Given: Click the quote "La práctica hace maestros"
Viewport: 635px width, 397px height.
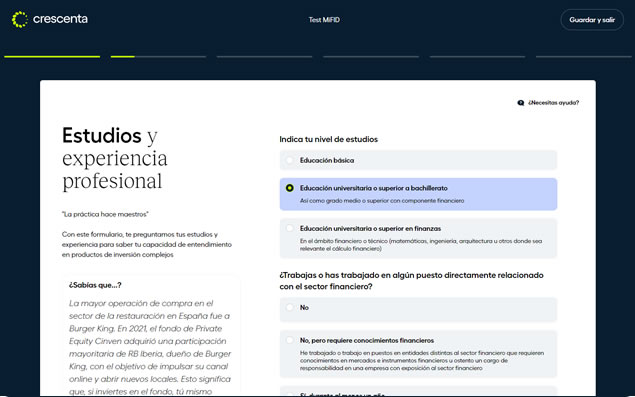Looking at the screenshot, I should [105, 214].
